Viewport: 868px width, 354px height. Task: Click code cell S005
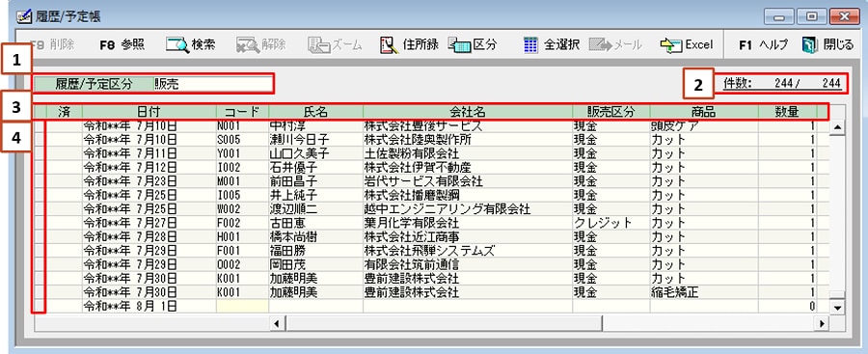coord(242,140)
